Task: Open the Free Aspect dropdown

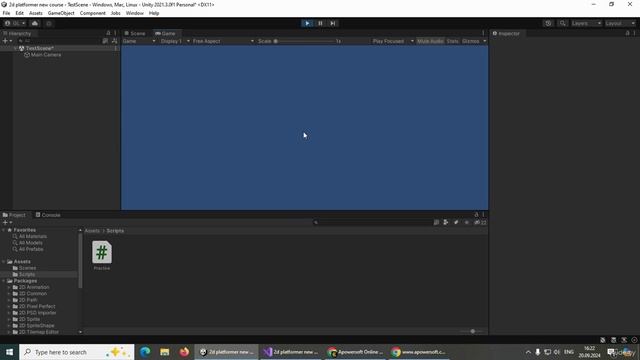Action: [223, 41]
